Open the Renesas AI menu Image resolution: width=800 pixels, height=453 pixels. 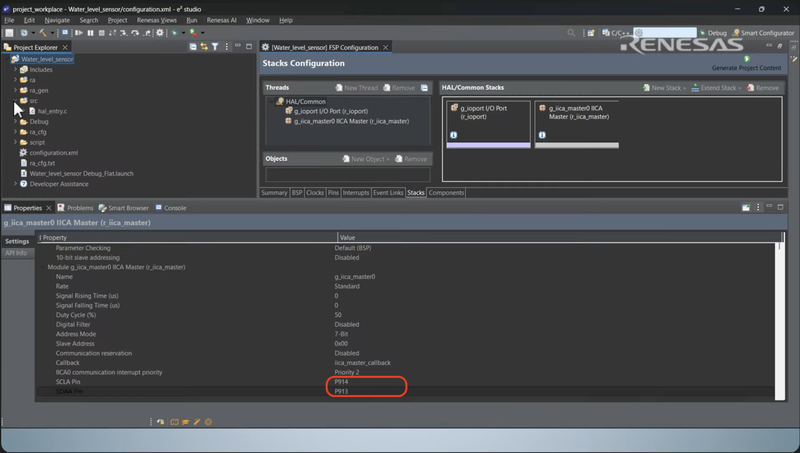pyautogui.click(x=221, y=20)
